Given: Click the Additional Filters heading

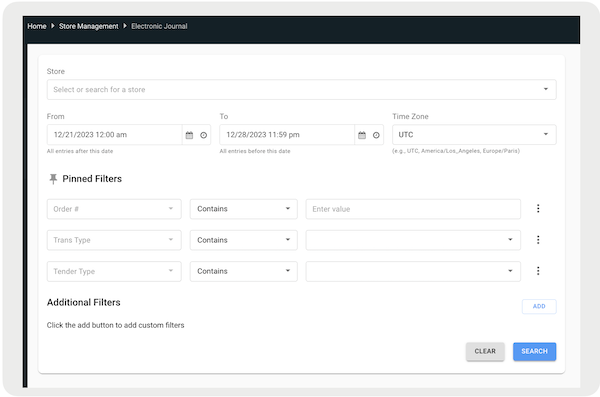Looking at the screenshot, I should tap(83, 302).
